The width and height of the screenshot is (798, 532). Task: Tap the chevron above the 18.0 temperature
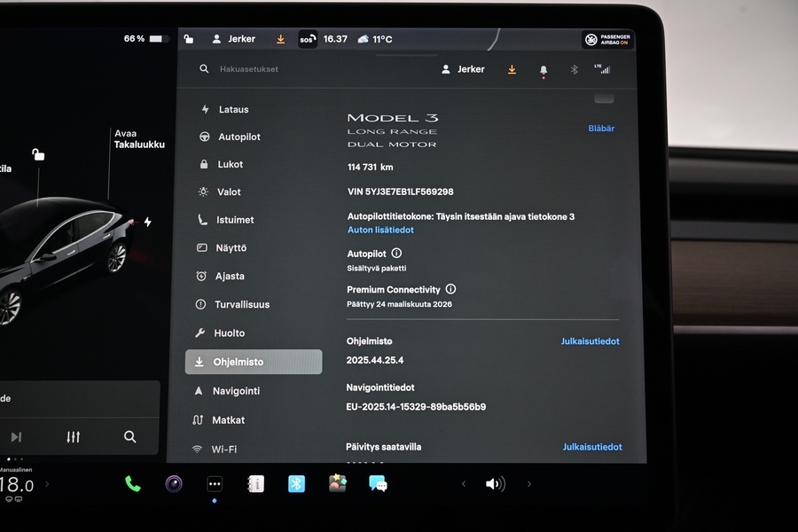coord(45,483)
